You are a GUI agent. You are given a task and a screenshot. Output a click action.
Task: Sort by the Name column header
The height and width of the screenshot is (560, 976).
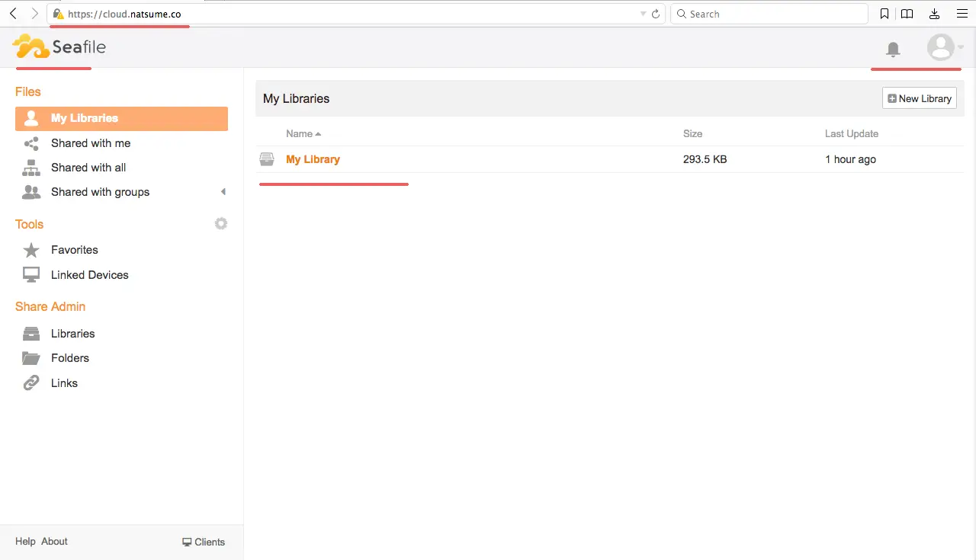coord(303,133)
